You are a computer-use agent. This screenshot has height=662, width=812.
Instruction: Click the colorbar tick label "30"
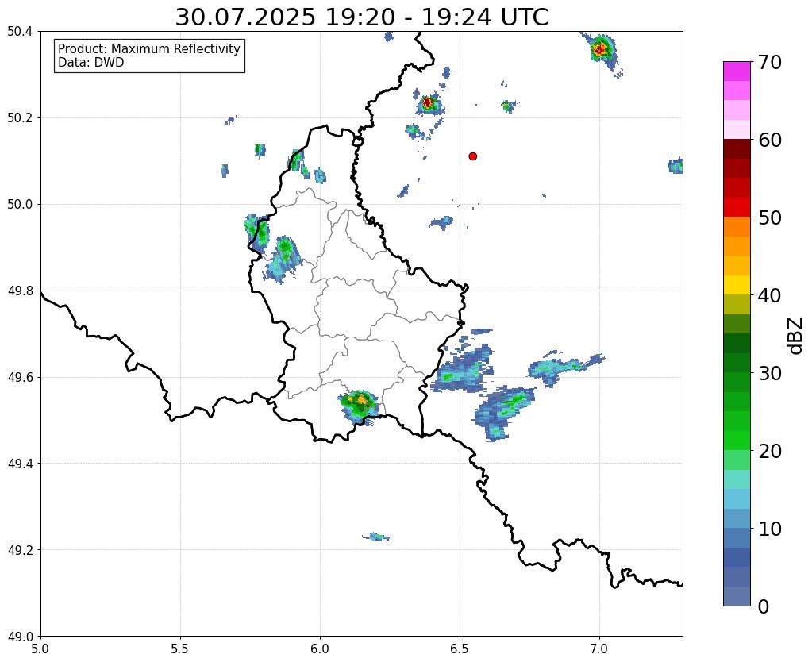[768, 373]
